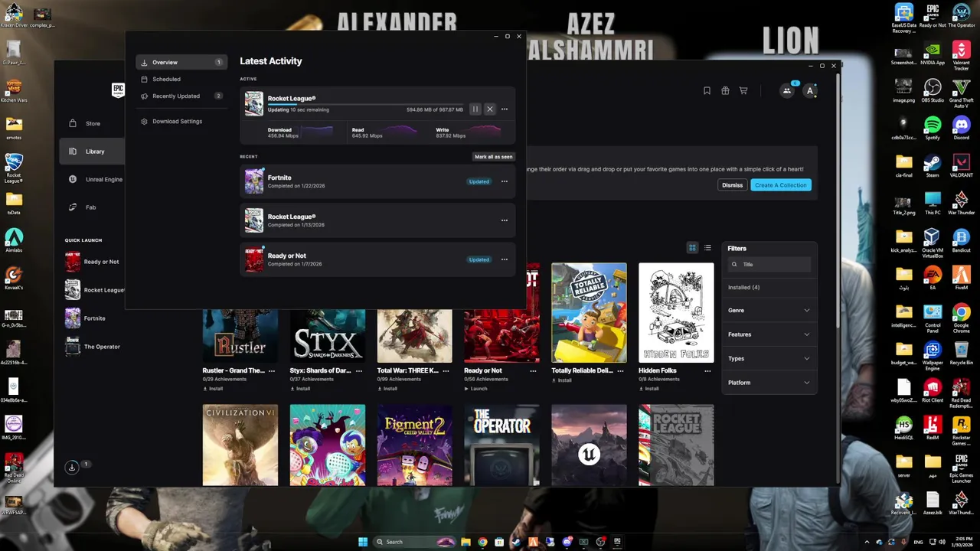Image resolution: width=980 pixels, height=551 pixels.
Task: Open options menu for Ready or Not library tile
Action: pyautogui.click(x=533, y=370)
